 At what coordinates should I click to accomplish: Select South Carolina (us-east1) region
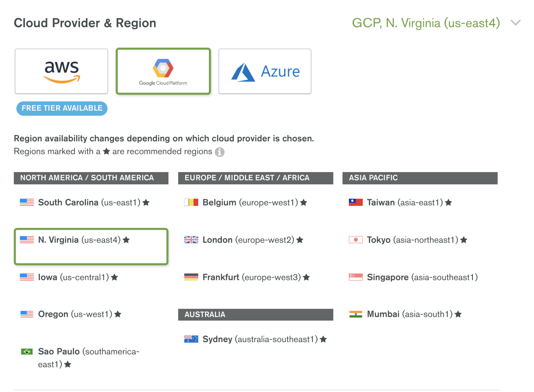89,203
